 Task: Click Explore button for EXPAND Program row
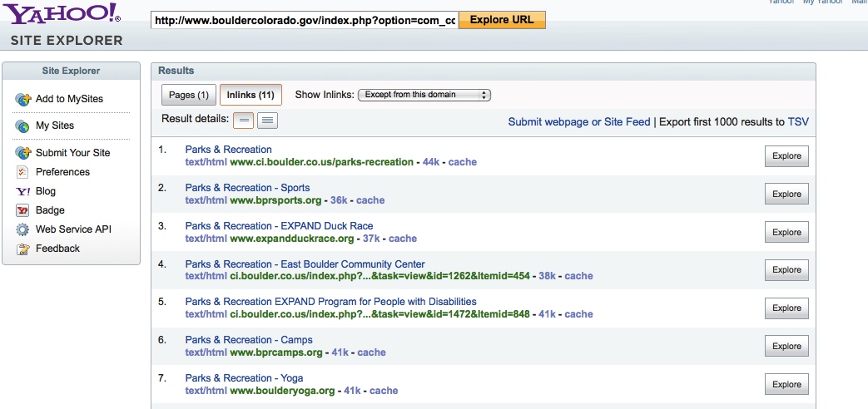click(786, 308)
